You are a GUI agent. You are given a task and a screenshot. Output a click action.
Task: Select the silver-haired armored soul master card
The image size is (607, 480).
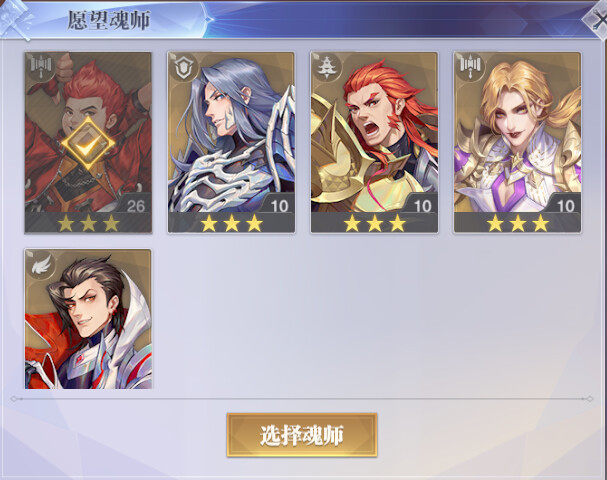point(231,142)
